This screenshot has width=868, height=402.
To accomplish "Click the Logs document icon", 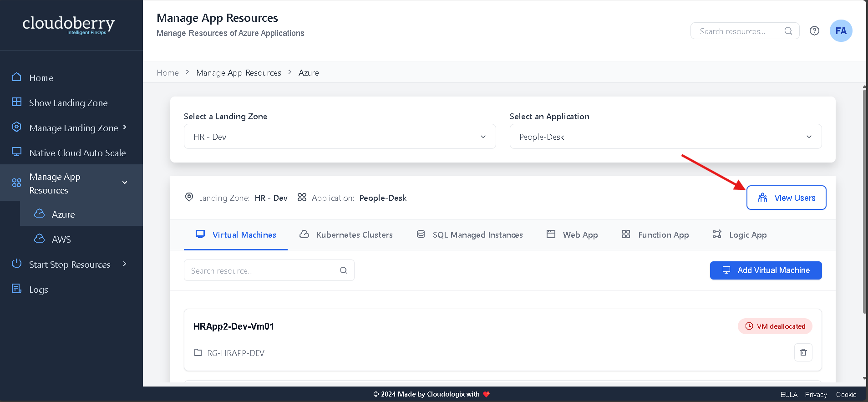I will [17, 289].
